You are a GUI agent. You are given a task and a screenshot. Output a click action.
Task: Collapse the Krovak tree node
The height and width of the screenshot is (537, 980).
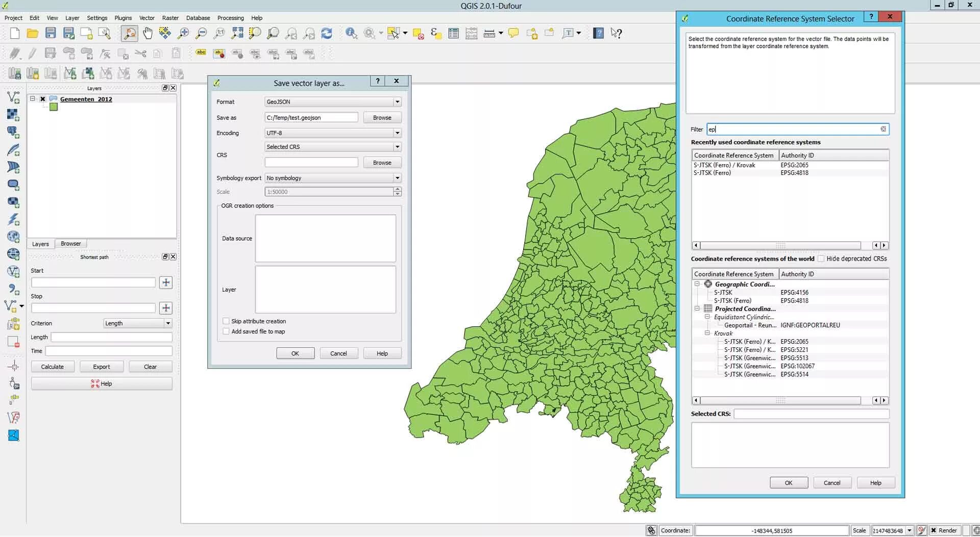point(707,333)
